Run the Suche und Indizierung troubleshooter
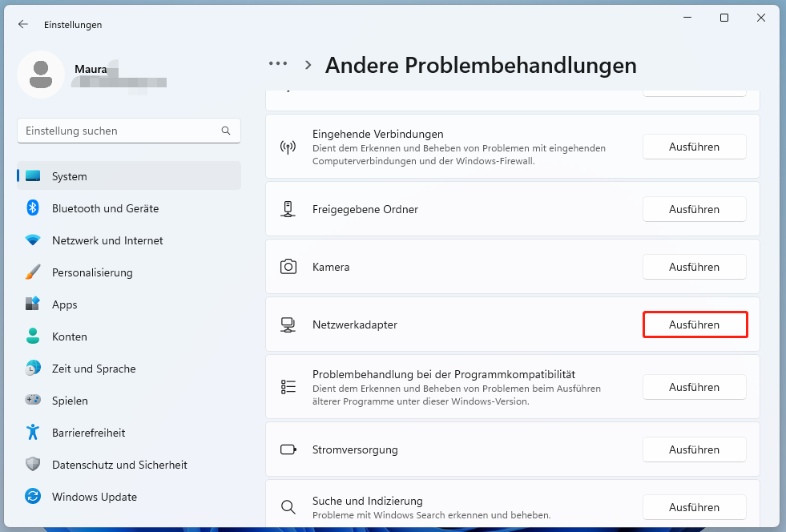The image size is (786, 532). click(x=695, y=507)
